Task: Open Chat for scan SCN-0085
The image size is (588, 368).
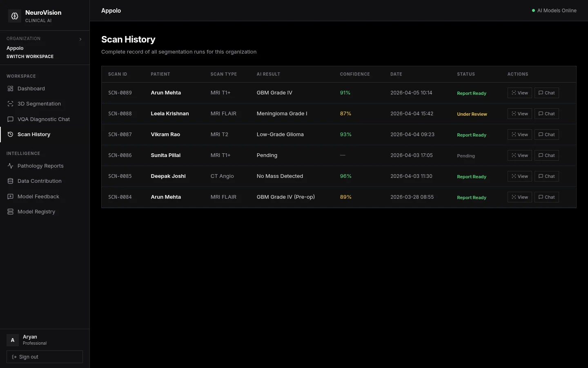Action: tap(547, 176)
